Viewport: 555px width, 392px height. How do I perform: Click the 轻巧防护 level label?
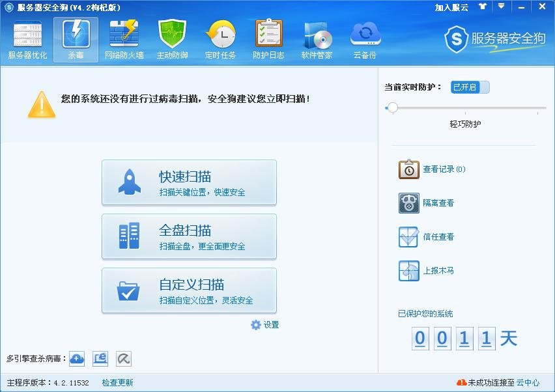point(465,124)
